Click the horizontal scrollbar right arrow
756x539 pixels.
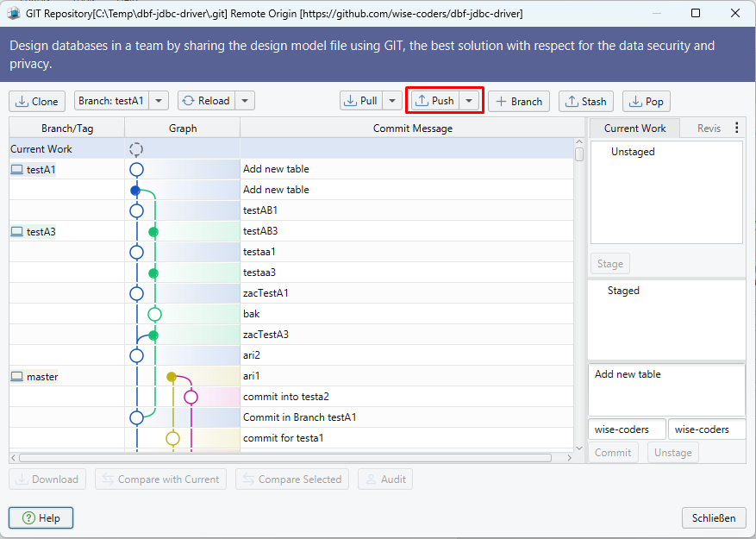[x=570, y=457]
